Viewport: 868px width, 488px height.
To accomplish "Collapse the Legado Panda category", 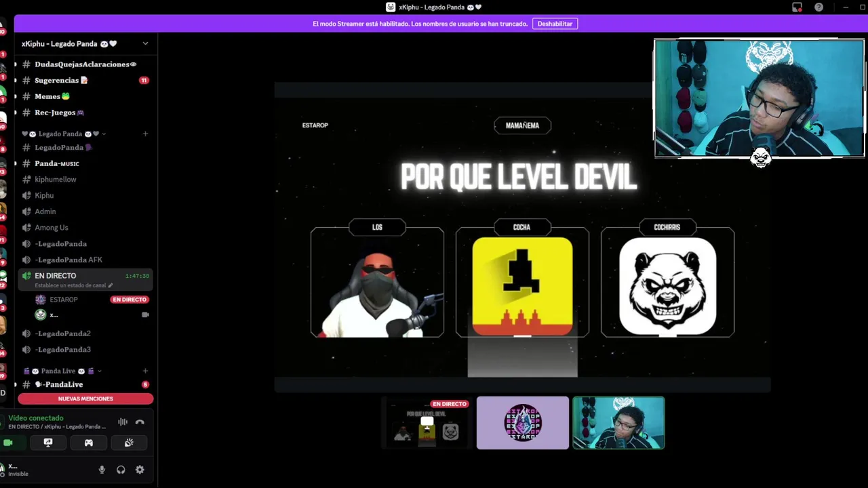I will [x=64, y=134].
